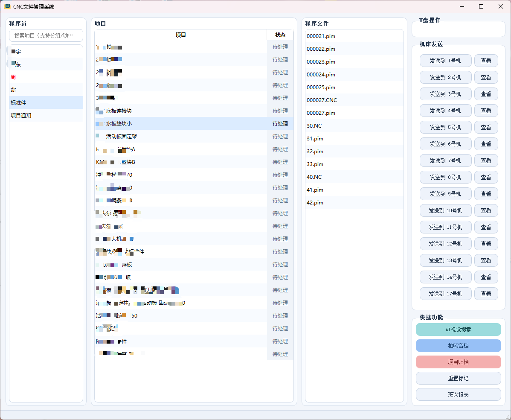
Task: Select file 000027.pim
Action: 354,113
